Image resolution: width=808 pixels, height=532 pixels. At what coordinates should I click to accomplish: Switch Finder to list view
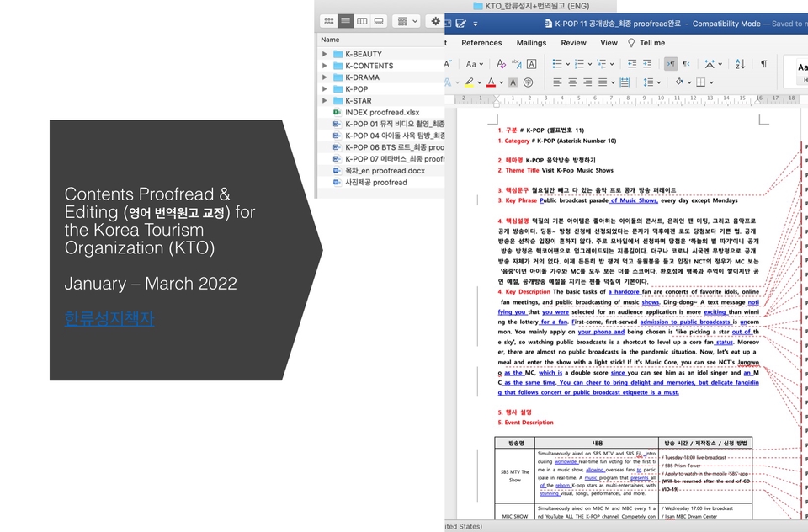click(x=345, y=21)
